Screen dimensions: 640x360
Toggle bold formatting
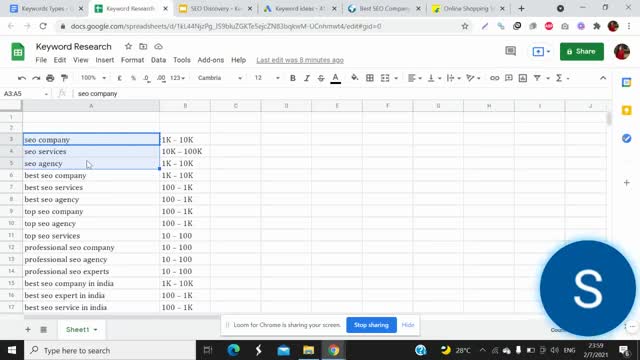293,78
